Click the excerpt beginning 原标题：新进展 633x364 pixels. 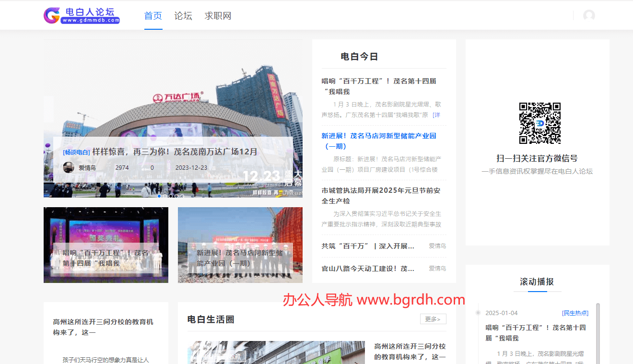[381, 164]
